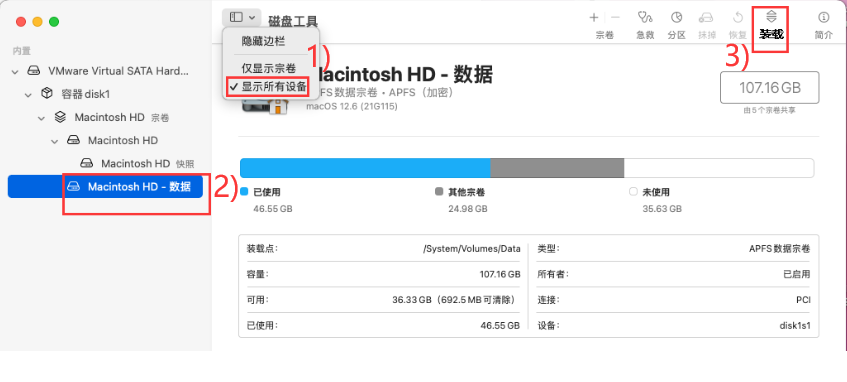Click the mount point /System/Volumes/Data value
Screen dimensions: 847x382
[472, 249]
